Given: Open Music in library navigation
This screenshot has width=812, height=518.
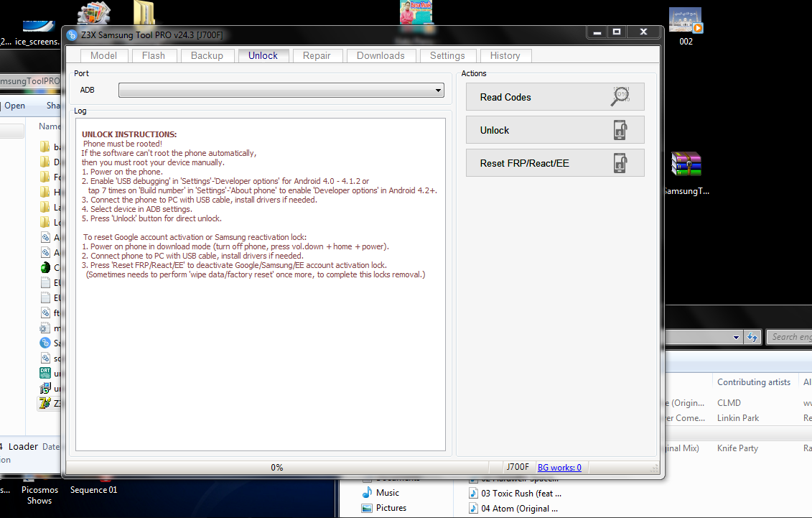Looking at the screenshot, I should (381, 493).
